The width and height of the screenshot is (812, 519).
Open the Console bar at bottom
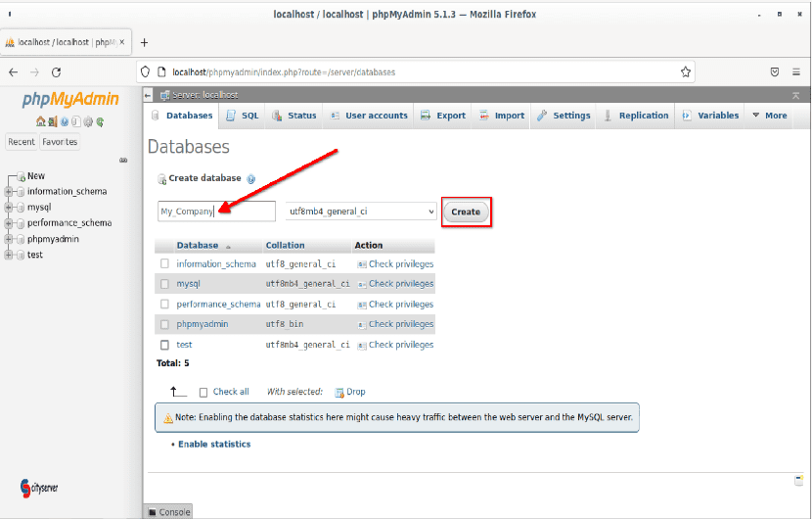[x=168, y=512]
